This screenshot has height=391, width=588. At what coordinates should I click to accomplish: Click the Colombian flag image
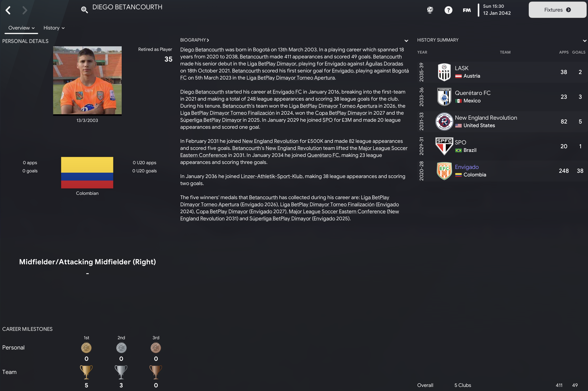[87, 173]
